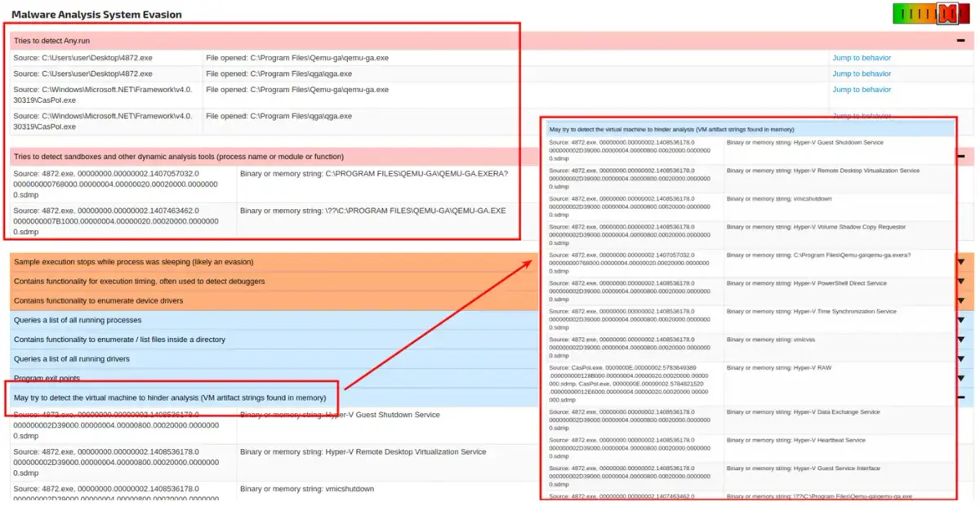Expand the 'Program exit points' row
Image resolution: width=980 pixels, height=506 pixels.
coord(961,379)
